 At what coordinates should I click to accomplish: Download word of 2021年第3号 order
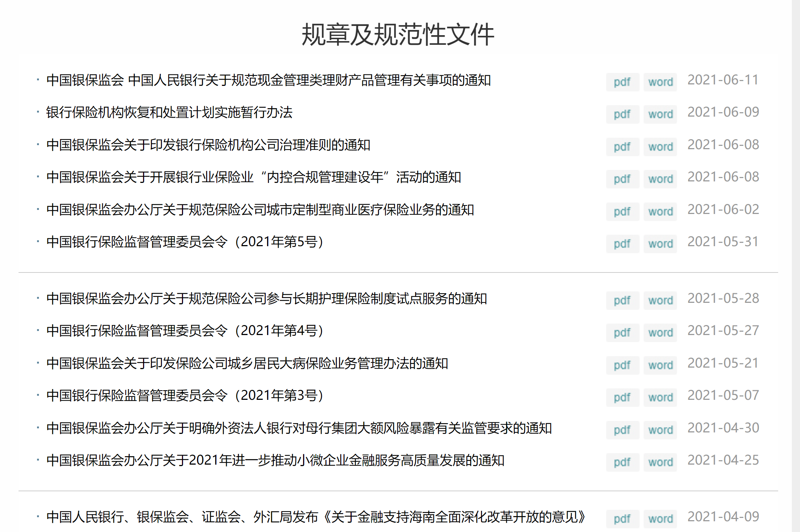tap(660, 397)
